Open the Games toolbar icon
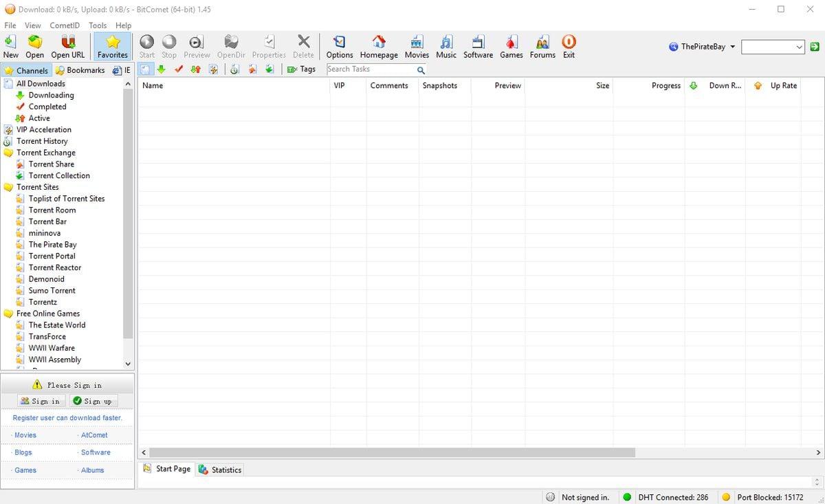 point(511,47)
